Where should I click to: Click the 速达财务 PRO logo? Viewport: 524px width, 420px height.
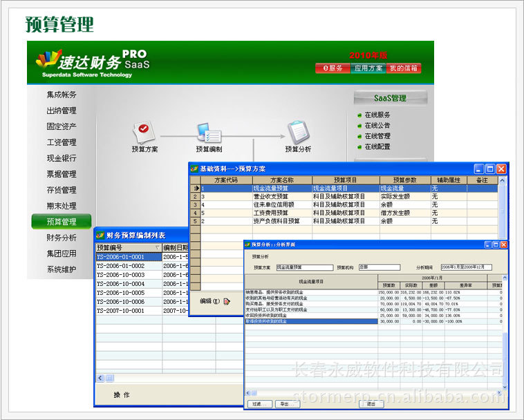(93, 63)
